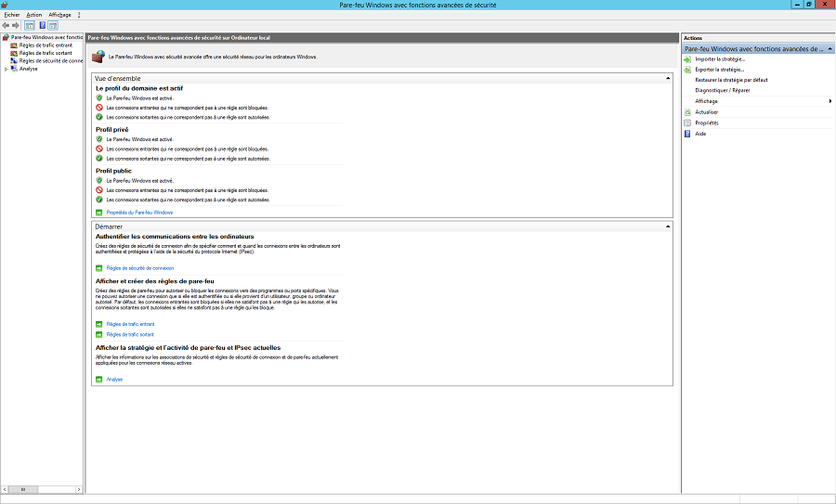This screenshot has width=836, height=504.
Task: Toggle the console tree toolbar icon
Action: [30, 26]
